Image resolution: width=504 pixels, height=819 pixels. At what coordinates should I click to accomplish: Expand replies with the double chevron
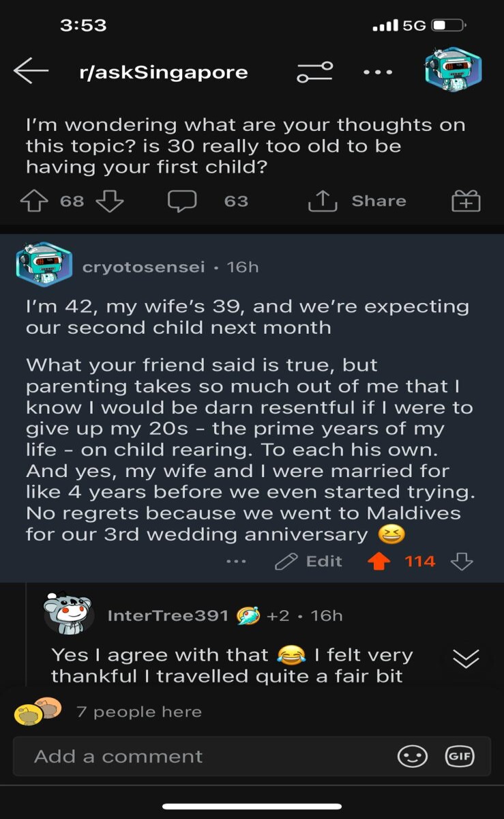point(466,658)
